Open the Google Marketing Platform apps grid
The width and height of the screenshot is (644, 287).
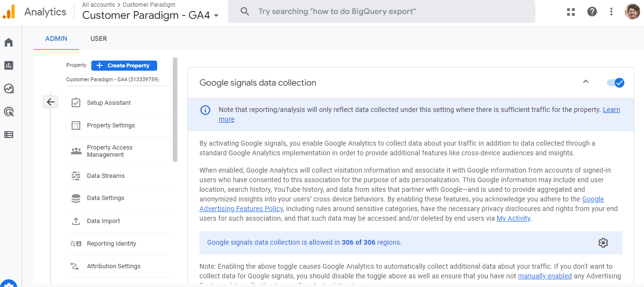[570, 12]
